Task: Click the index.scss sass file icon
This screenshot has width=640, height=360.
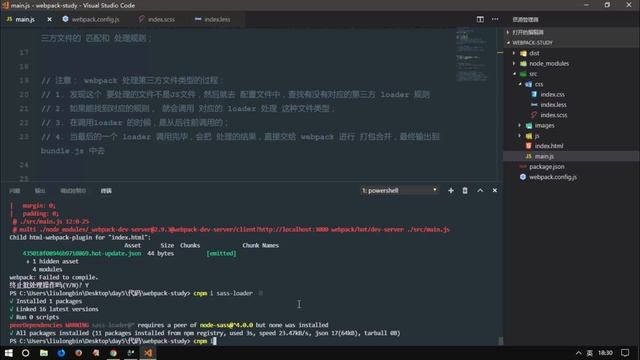Action: point(534,115)
